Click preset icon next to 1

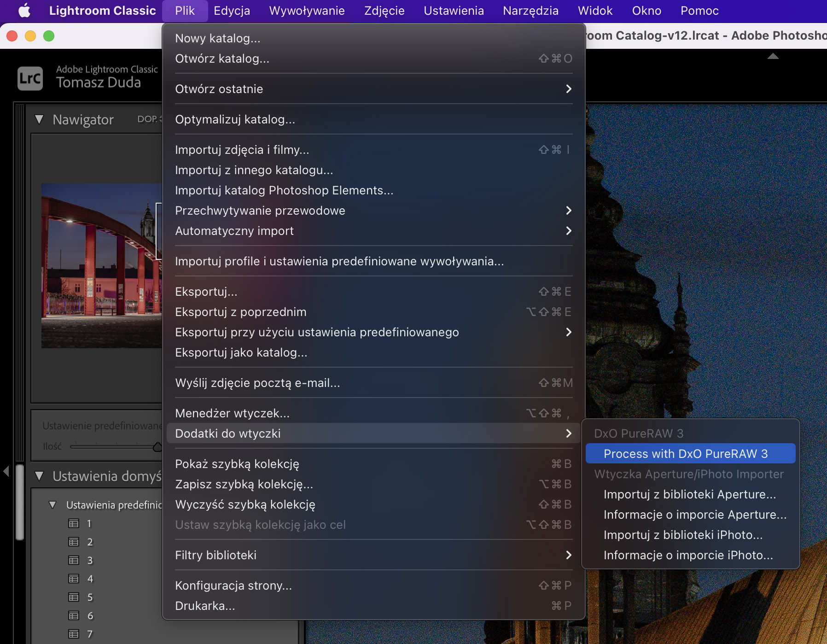coord(74,524)
